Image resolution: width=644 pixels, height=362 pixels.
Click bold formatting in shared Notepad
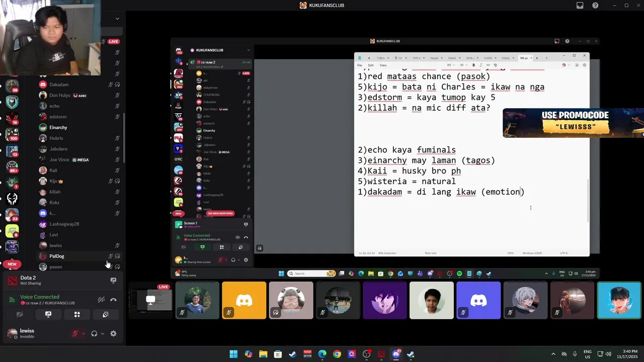(x=473, y=65)
